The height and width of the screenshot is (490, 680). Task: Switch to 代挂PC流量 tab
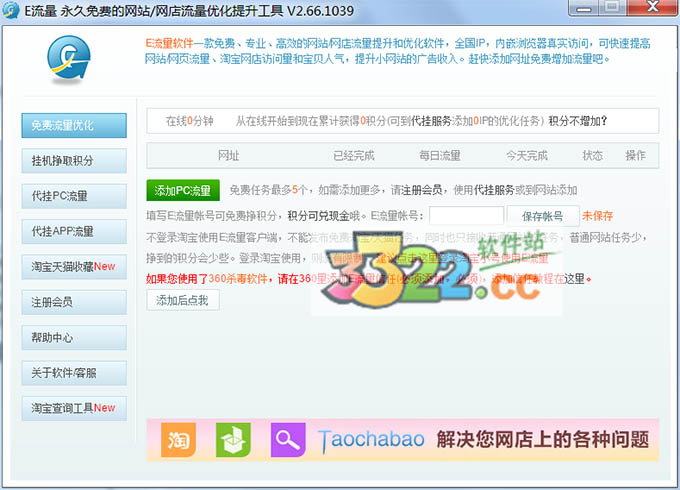pyautogui.click(x=74, y=196)
